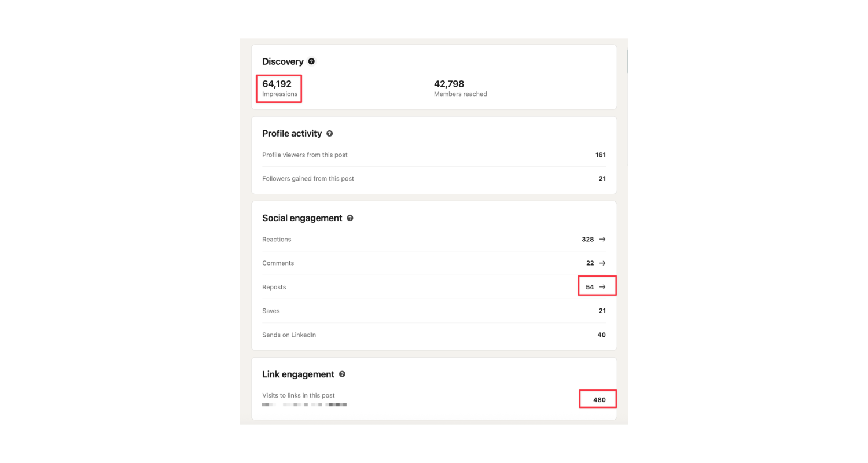Click the Saves label
Viewport: 868px width, 463px height.
271,311
